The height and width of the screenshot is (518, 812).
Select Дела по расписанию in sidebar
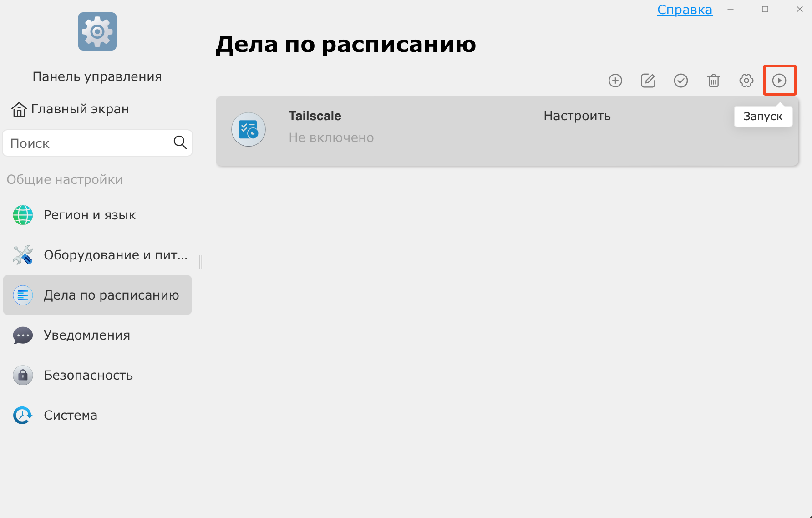click(97, 295)
